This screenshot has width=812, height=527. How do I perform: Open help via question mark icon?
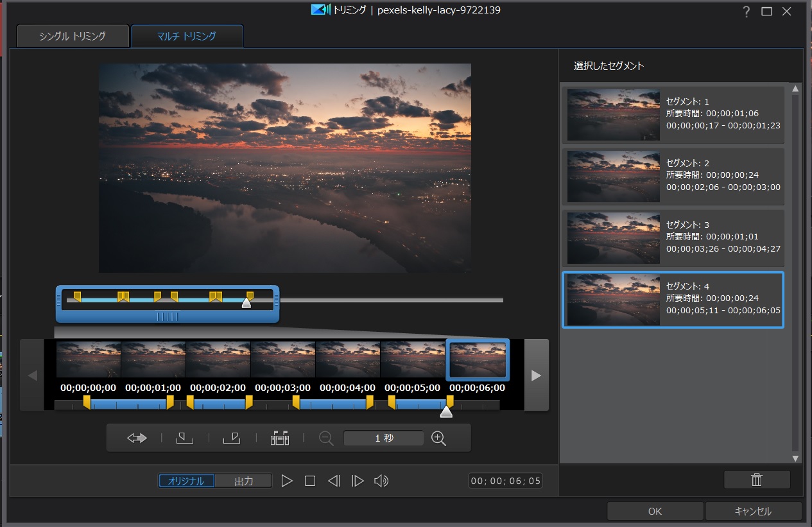coord(746,12)
